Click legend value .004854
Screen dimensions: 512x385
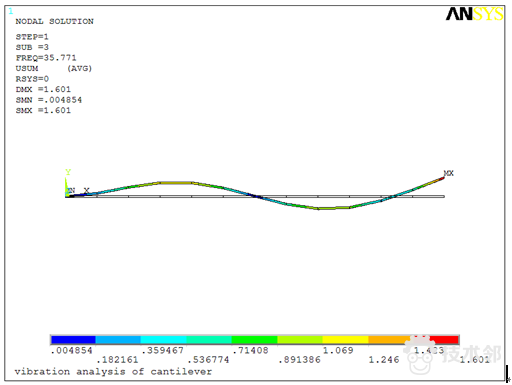(x=71, y=350)
